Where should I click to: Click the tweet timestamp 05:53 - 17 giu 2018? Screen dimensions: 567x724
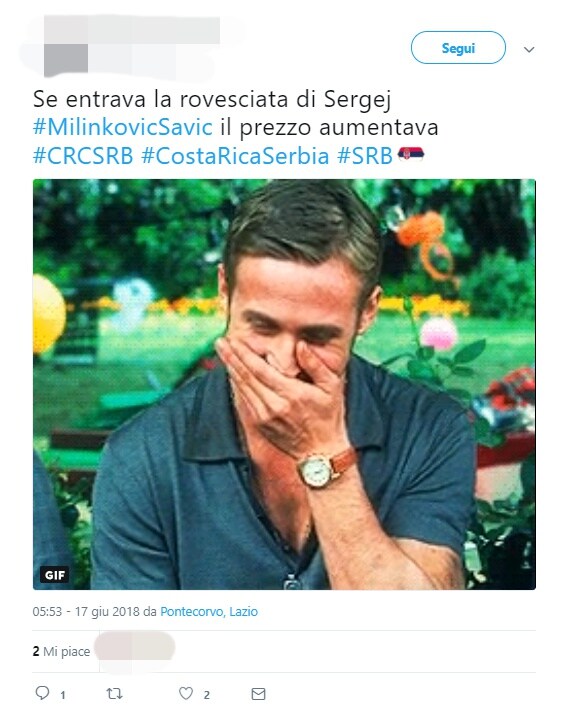click(x=86, y=612)
